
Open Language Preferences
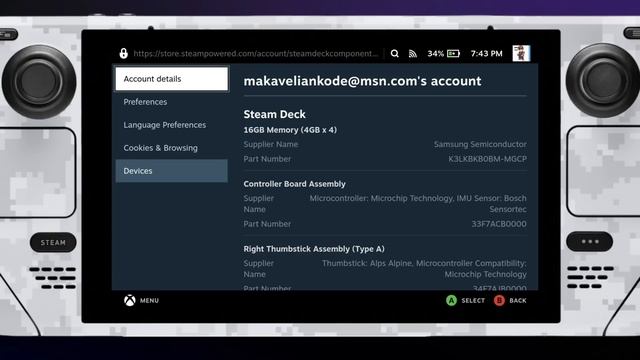[171, 125]
